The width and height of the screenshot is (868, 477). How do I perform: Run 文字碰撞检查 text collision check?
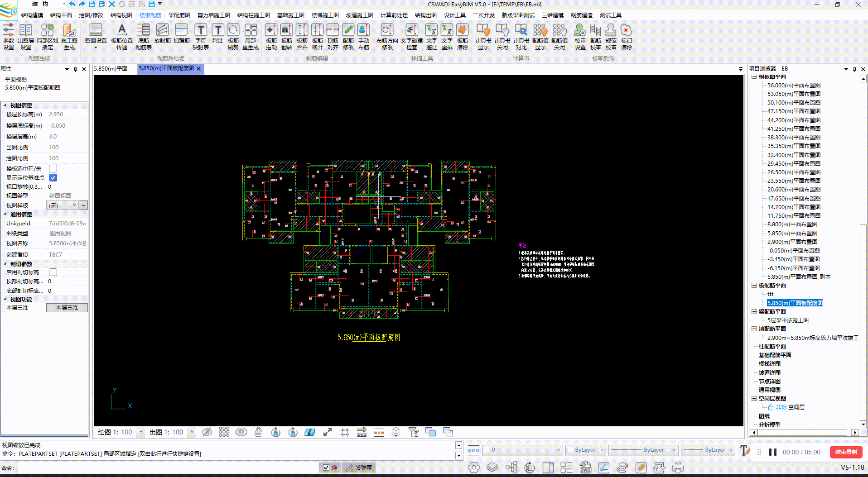coord(412,37)
